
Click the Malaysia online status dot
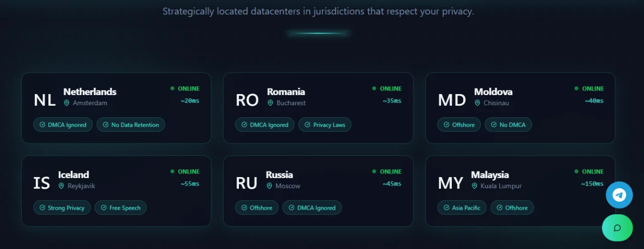[577, 172]
